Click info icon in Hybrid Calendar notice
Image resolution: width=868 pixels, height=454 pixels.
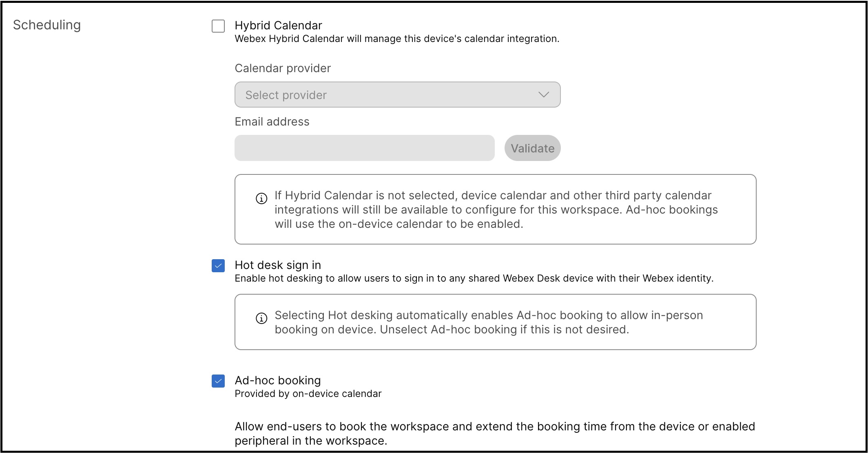click(x=261, y=198)
